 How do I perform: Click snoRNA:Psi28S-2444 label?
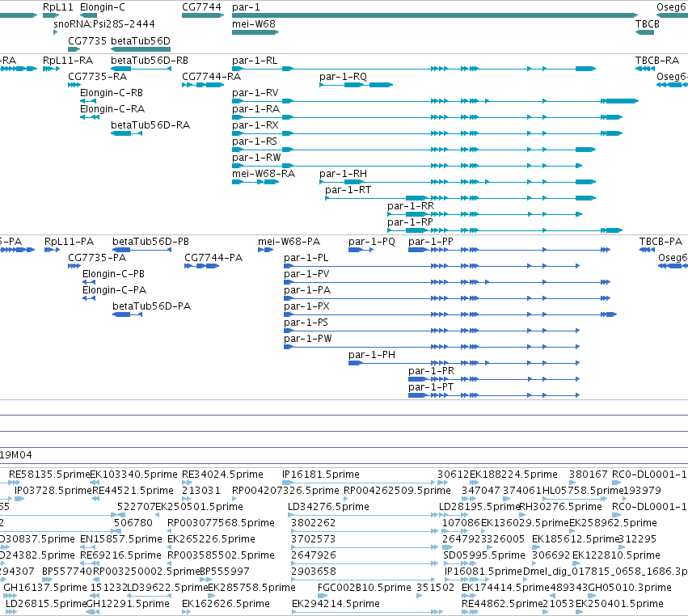[104, 24]
